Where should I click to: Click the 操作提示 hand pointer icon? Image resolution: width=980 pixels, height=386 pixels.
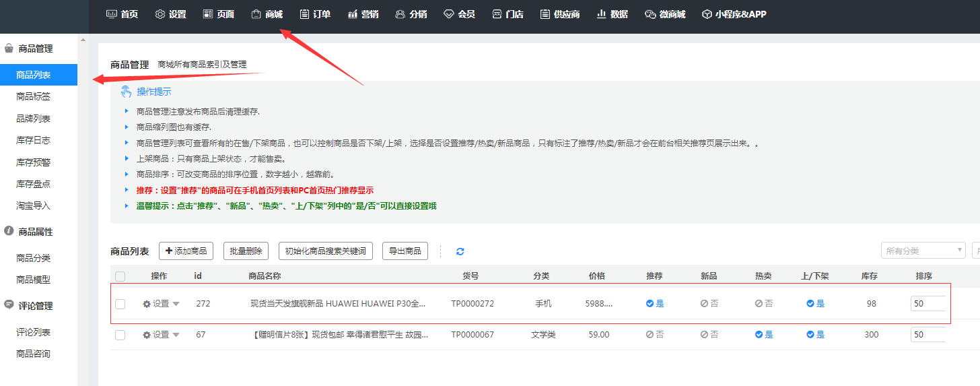click(126, 92)
